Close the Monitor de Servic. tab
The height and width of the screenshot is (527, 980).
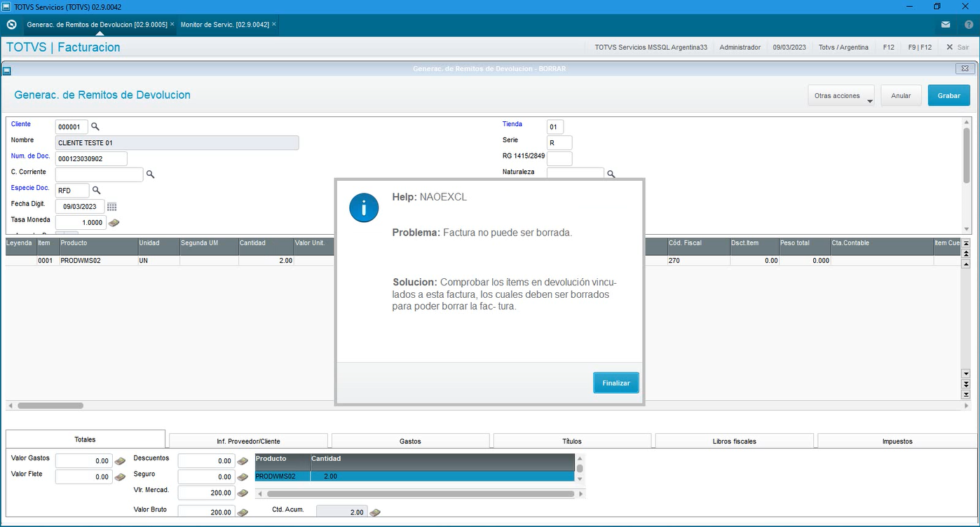(274, 24)
